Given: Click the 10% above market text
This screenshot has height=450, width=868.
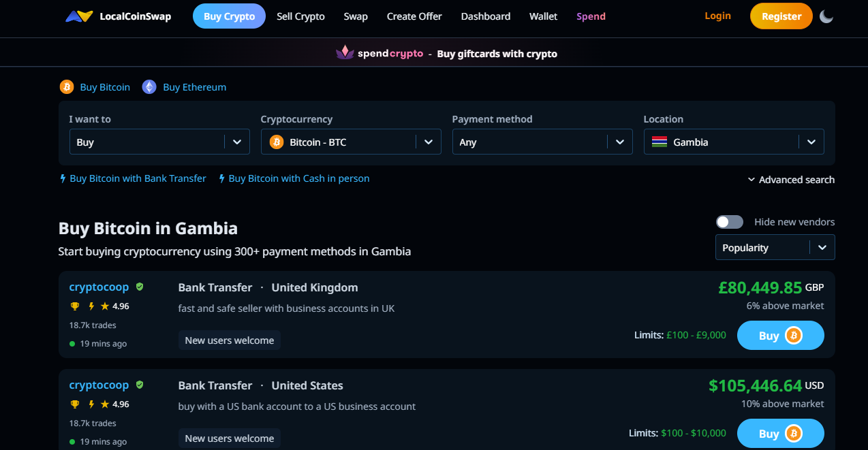Looking at the screenshot, I should (783, 404).
